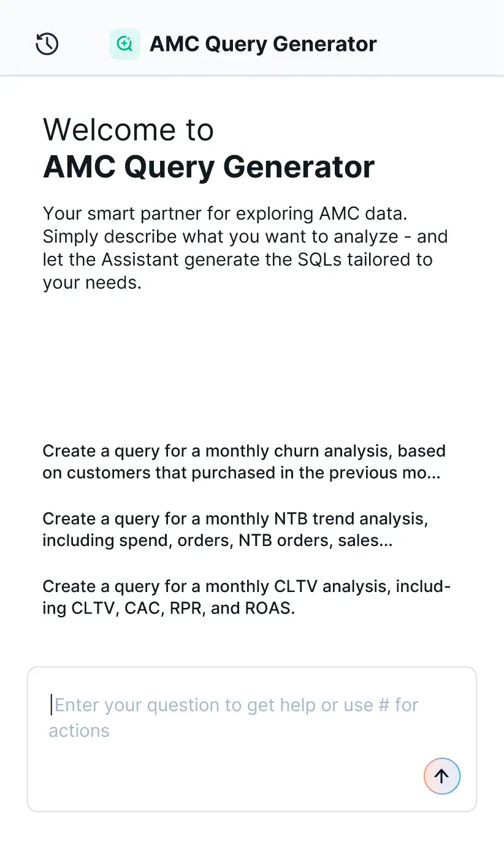The height and width of the screenshot is (854, 504).
Task: Pick the monthly CLTV analysis suggestion
Action: tap(246, 598)
